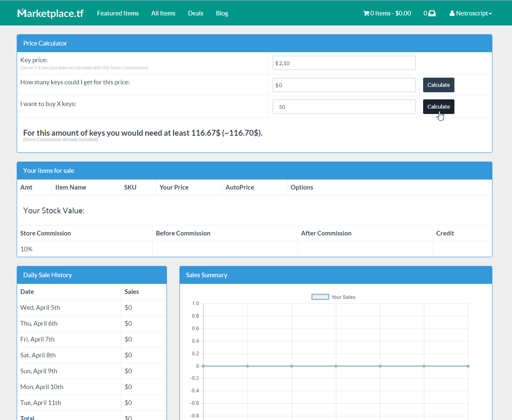
Task: Click the 10% Store Commission cell
Action: [26, 249]
